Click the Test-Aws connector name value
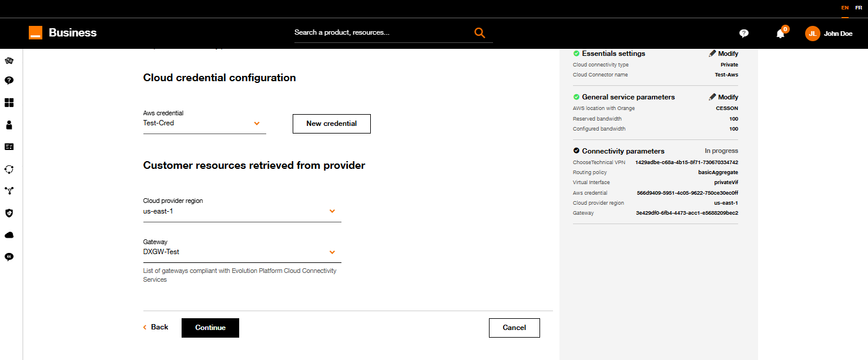 (726, 75)
